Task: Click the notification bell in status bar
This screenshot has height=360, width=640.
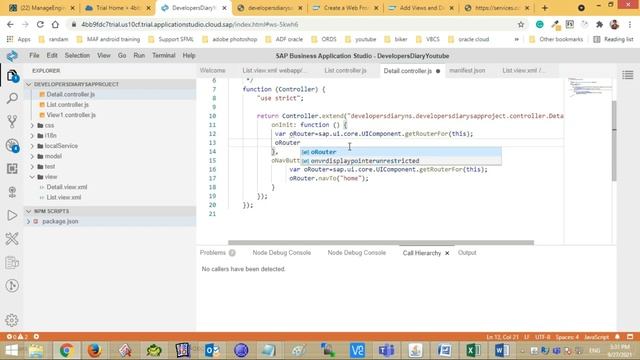Action: 618,337
